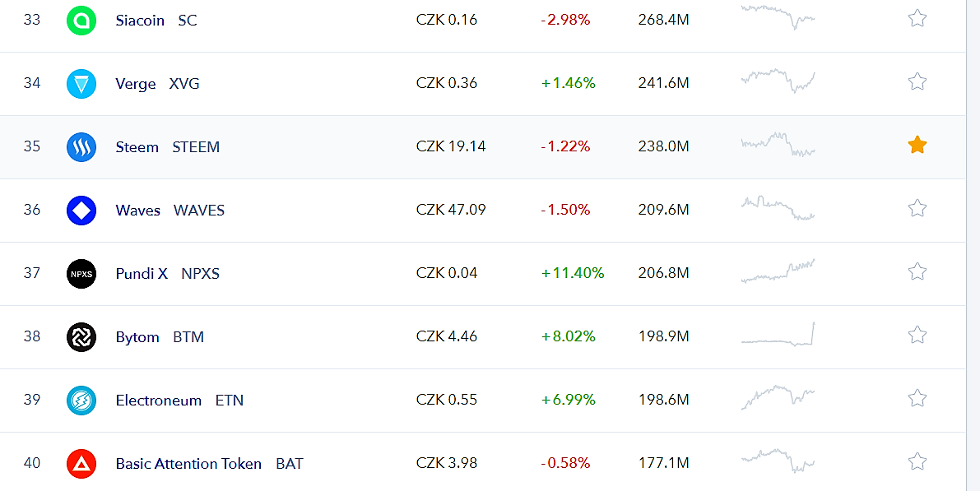The image size is (980, 491).
Task: Open the Pundi X trend sparkline
Action: (x=778, y=271)
